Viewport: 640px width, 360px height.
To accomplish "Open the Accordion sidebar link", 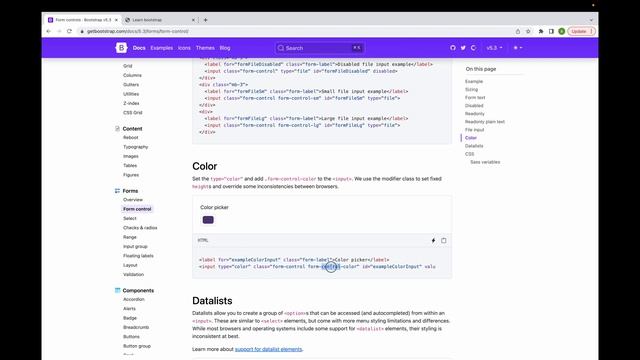I will pos(134,299).
